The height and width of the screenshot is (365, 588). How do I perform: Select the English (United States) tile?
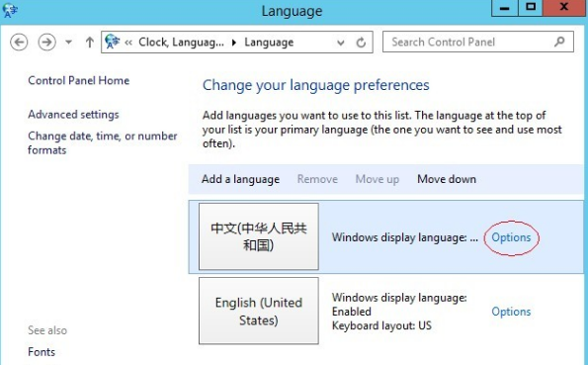point(259,311)
